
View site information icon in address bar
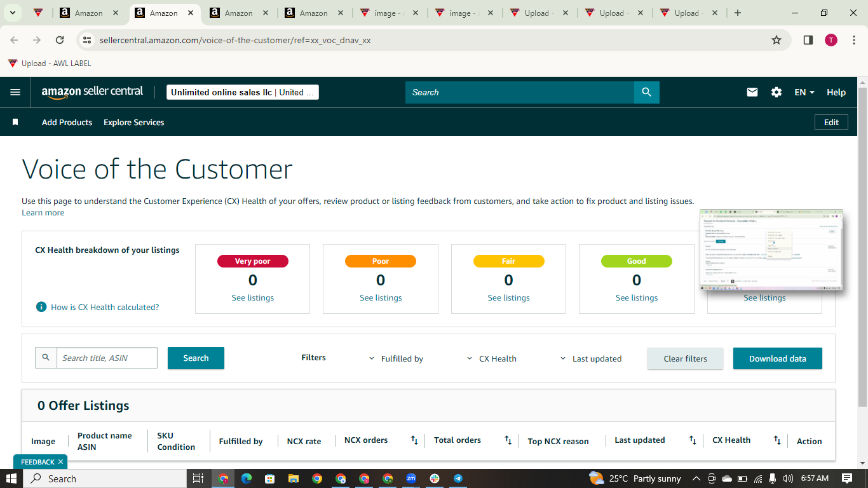(88, 40)
